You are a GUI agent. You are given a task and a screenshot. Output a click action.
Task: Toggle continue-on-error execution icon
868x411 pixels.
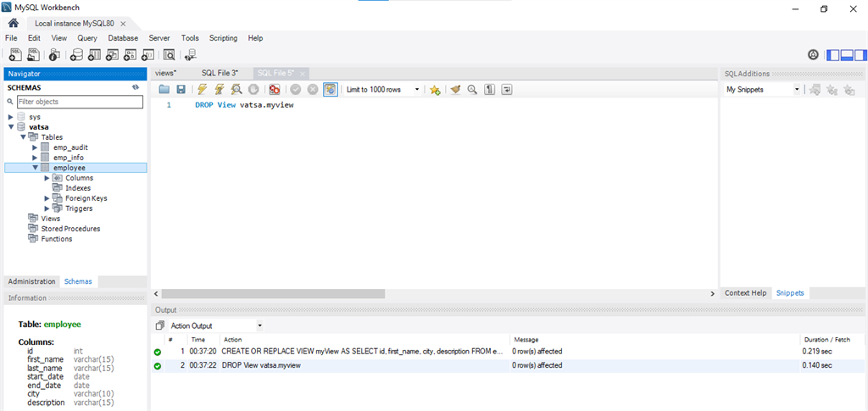click(x=275, y=89)
